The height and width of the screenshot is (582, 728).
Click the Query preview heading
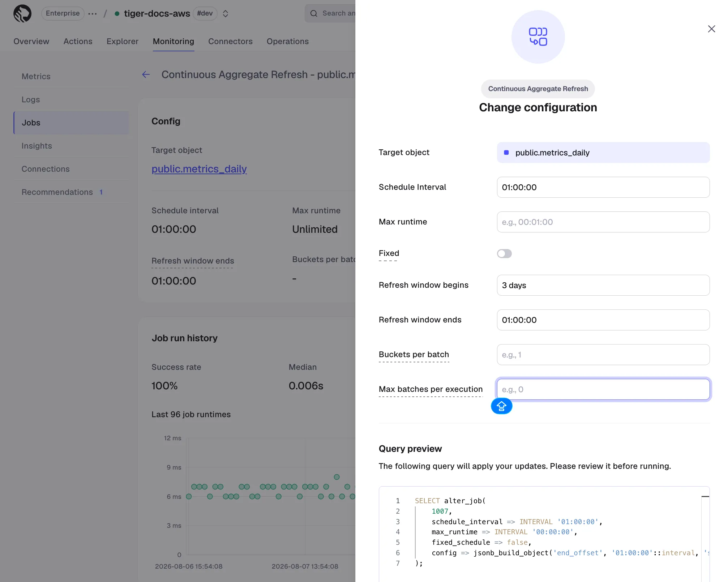tap(410, 449)
